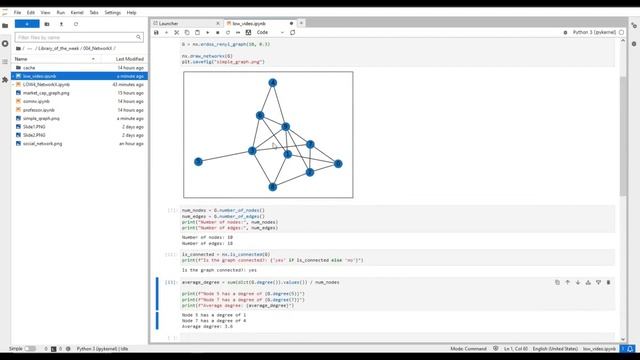This screenshot has width=640, height=360.
Task: Open the Settings menu
Action: point(112,13)
